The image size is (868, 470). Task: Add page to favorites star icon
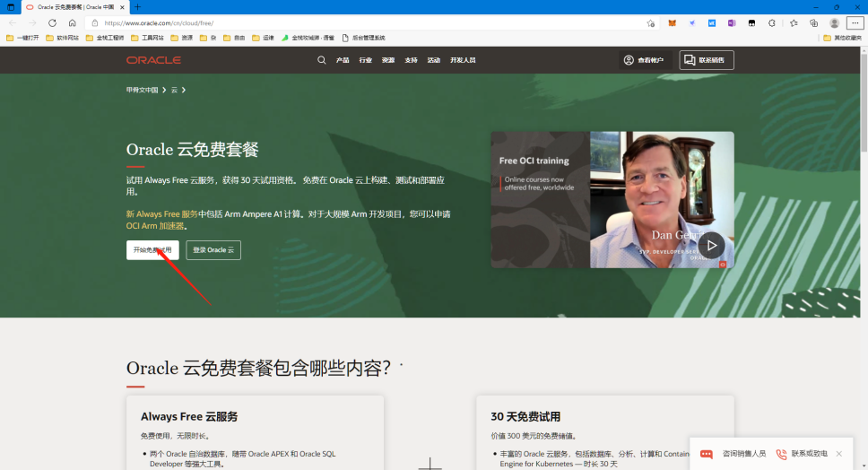pos(650,23)
